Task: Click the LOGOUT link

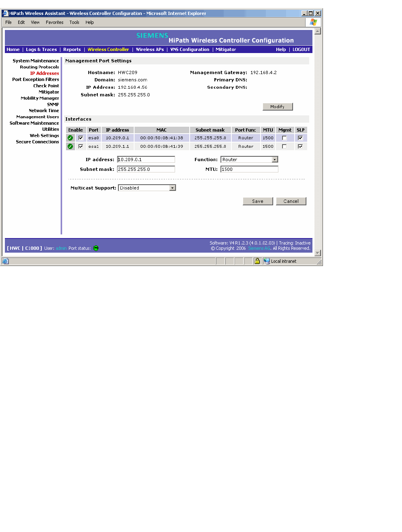Action: point(301,49)
